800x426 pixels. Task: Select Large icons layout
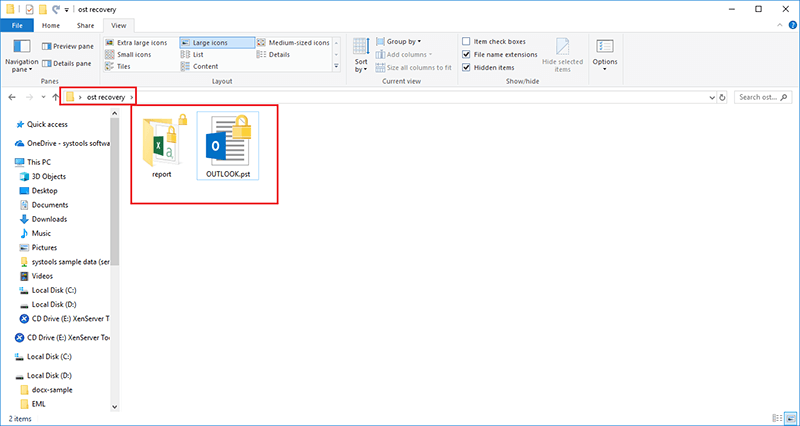coord(217,43)
